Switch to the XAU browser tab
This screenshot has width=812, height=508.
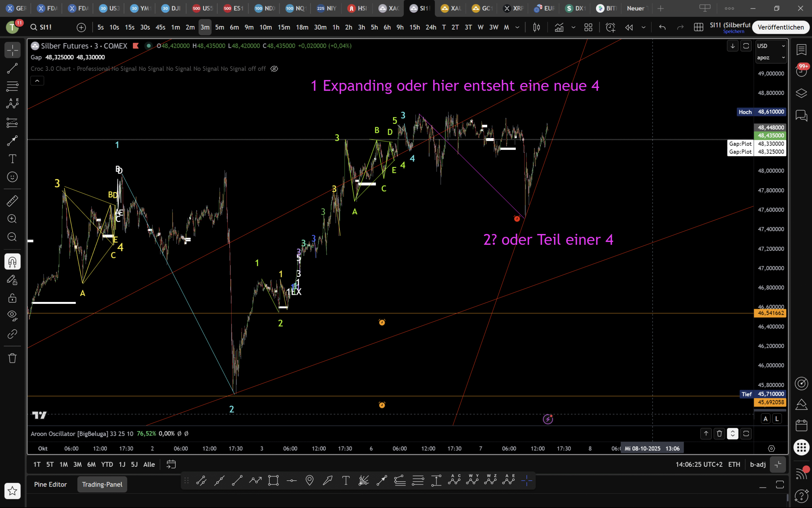[x=451, y=8]
